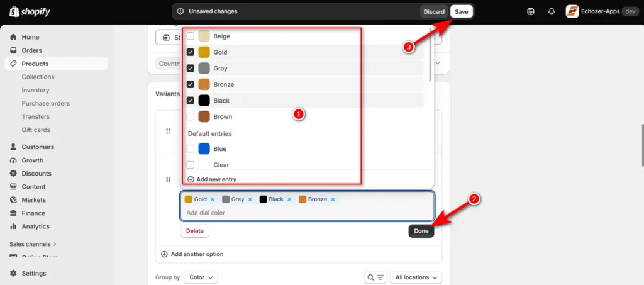Uncheck the Bronze checkbox
This screenshot has width=644, height=285.
click(191, 84)
